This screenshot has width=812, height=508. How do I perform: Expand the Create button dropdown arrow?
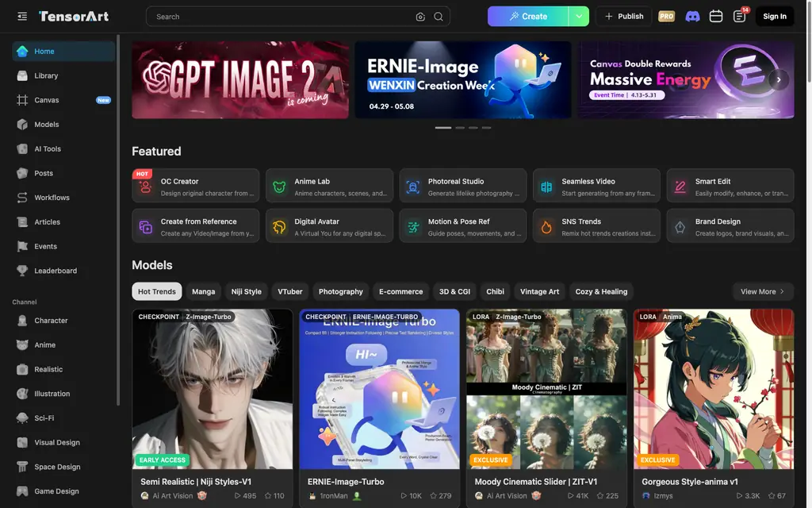click(579, 17)
